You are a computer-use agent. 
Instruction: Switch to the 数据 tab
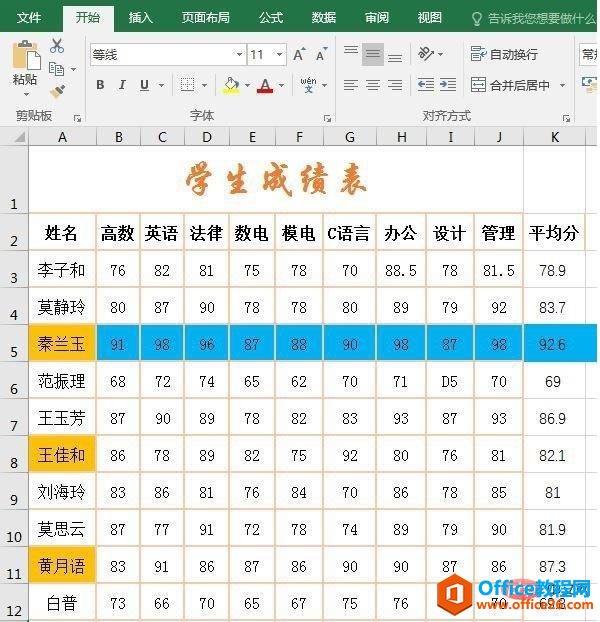[324, 17]
